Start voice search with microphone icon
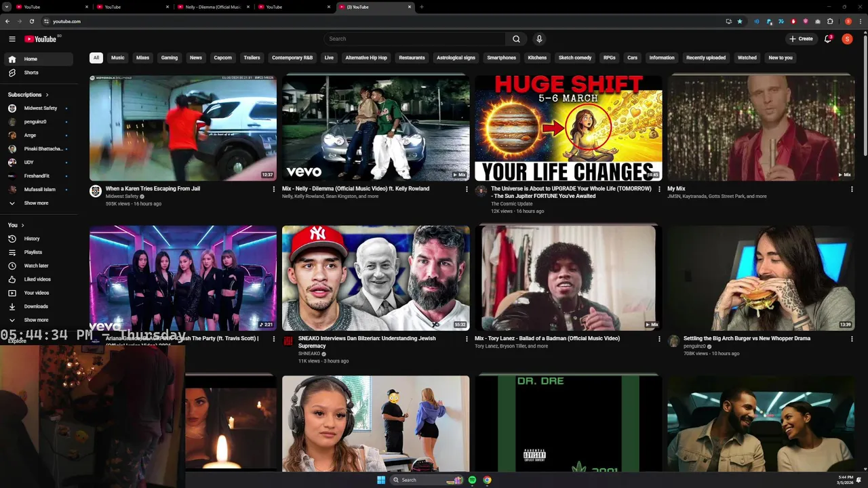This screenshot has width=868, height=488. point(539,39)
